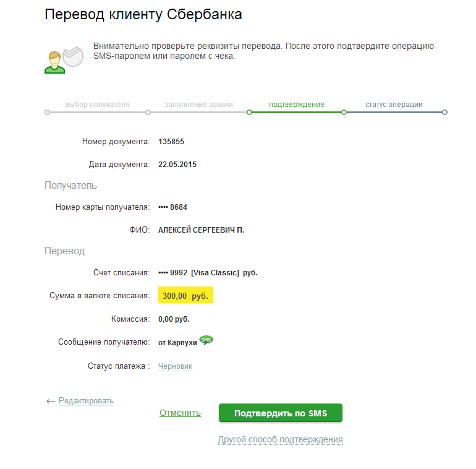The height and width of the screenshot is (469, 476).
Task: Click the message text от Карпухи
Action: [x=177, y=342]
